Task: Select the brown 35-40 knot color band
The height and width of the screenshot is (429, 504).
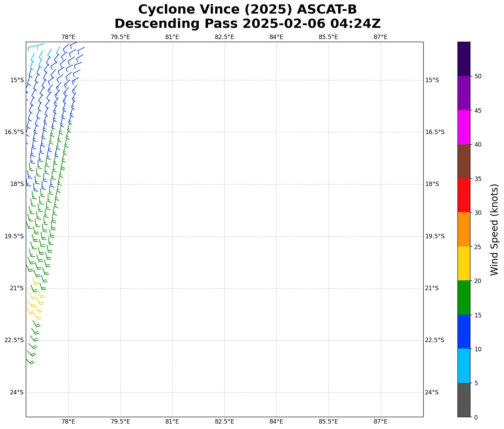Action: (464, 161)
